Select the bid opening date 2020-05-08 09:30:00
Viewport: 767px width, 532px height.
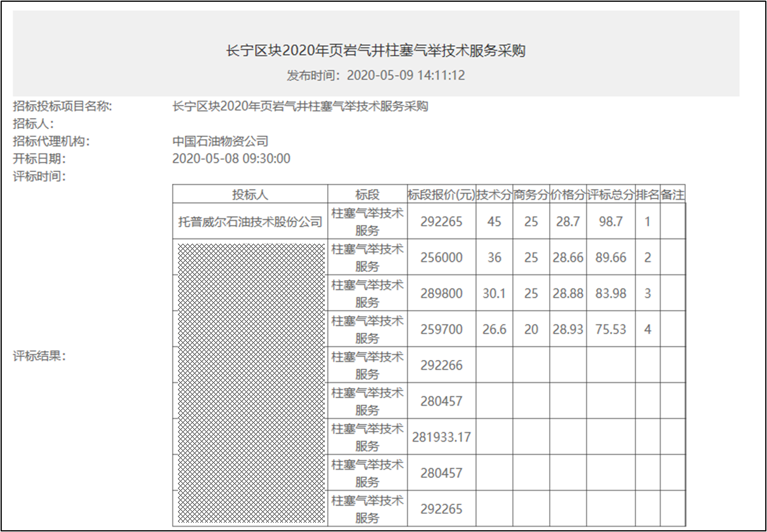click(231, 159)
